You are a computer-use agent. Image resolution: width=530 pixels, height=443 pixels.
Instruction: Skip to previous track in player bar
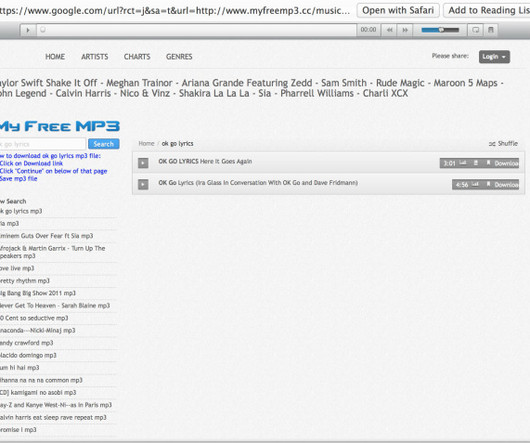coord(389,30)
